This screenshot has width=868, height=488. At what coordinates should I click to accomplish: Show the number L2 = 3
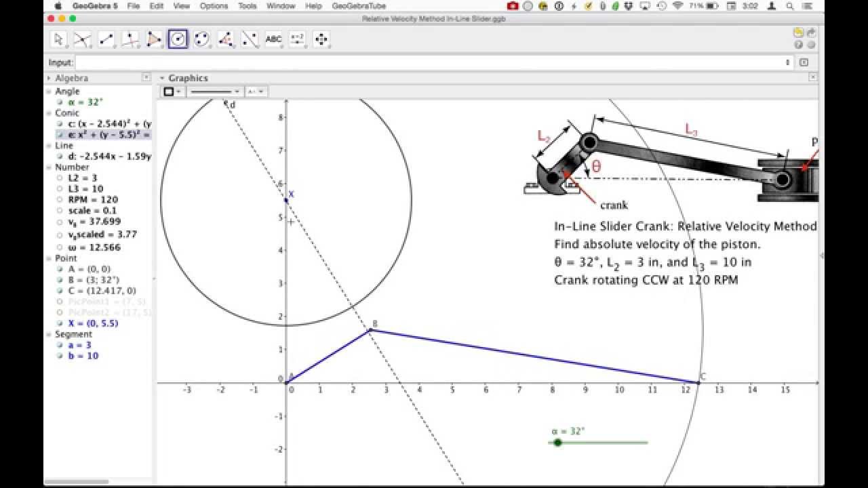(60, 178)
